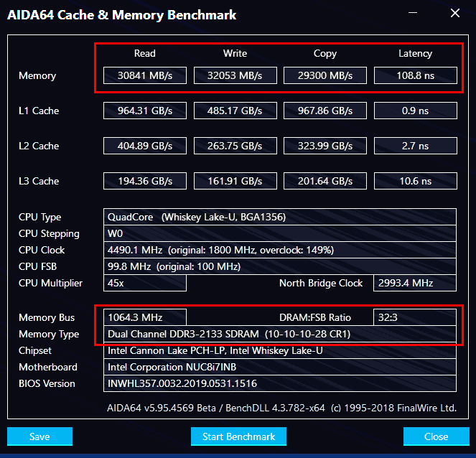Click Memory Bus 1064.3 MHz value
The height and width of the screenshot is (458, 476).
[145, 317]
